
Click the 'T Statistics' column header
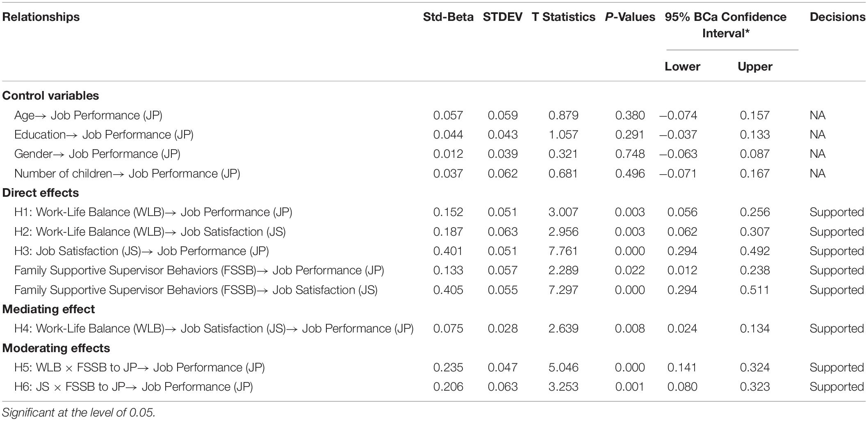click(563, 17)
